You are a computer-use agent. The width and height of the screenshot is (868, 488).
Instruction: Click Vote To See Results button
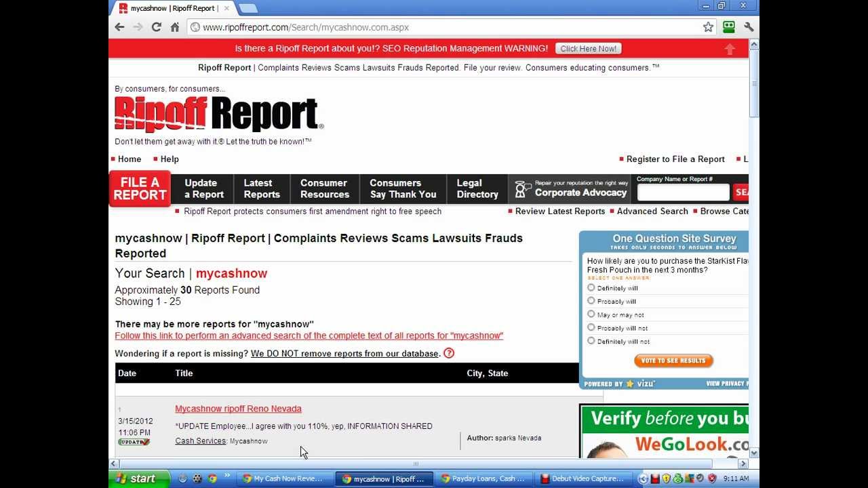673,361
